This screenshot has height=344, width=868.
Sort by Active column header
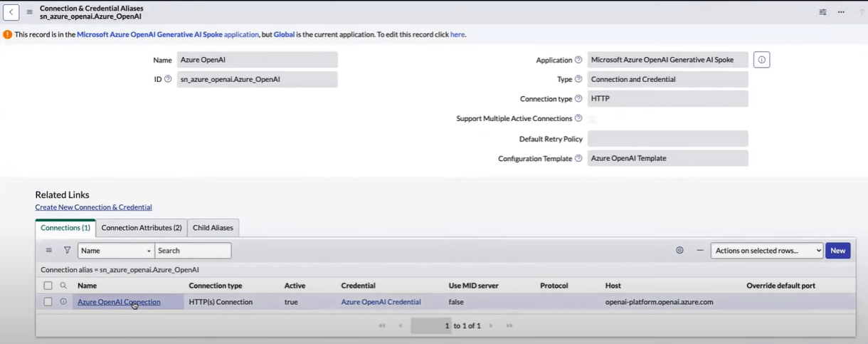pos(295,286)
